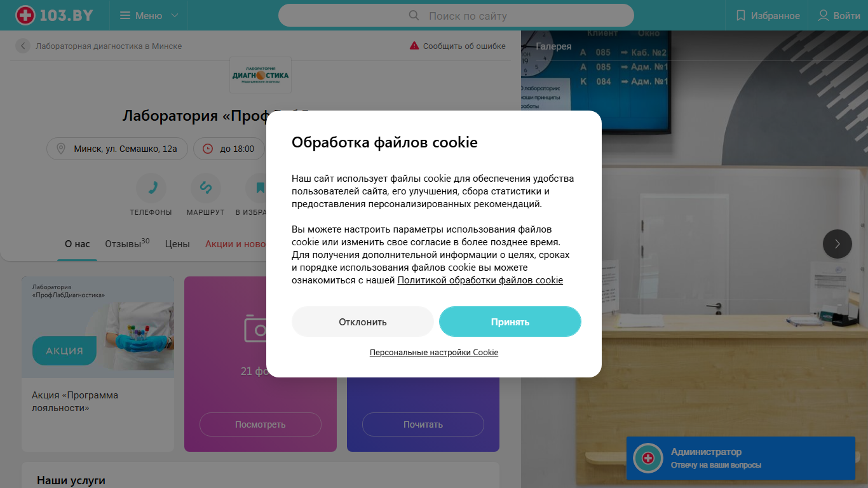
Task: Click the back arrow beside Лабораторная диагностика
Action: coord(23,46)
